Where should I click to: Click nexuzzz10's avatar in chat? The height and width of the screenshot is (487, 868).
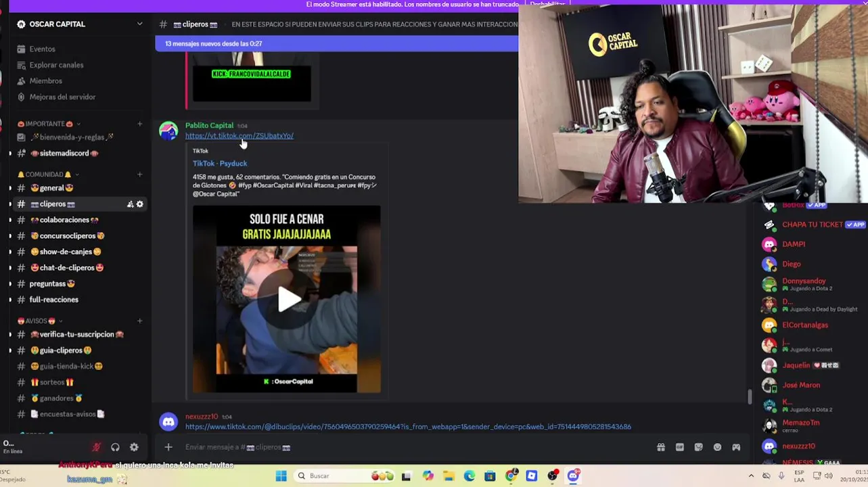click(168, 422)
